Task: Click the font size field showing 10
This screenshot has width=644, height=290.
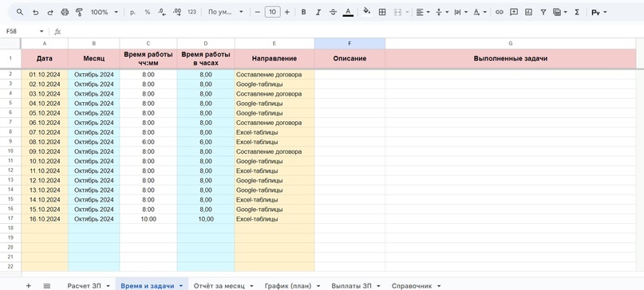Action: pyautogui.click(x=272, y=12)
